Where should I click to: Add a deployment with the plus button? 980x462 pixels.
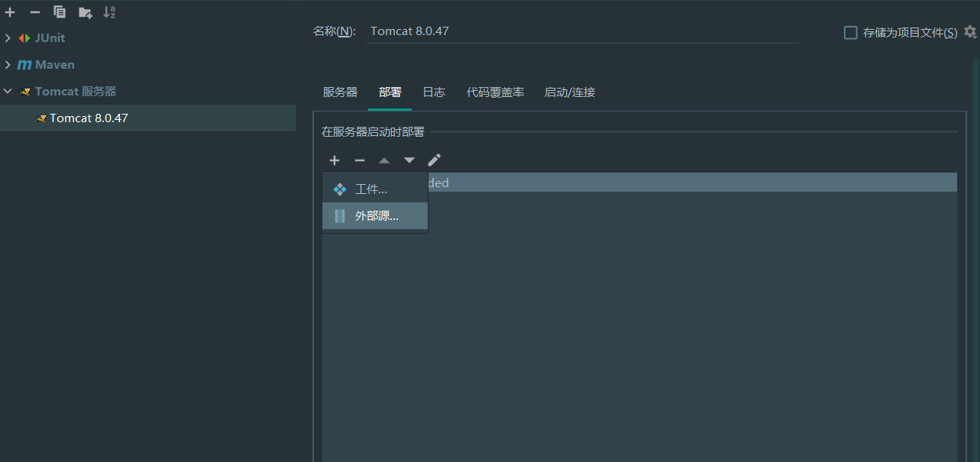point(335,160)
